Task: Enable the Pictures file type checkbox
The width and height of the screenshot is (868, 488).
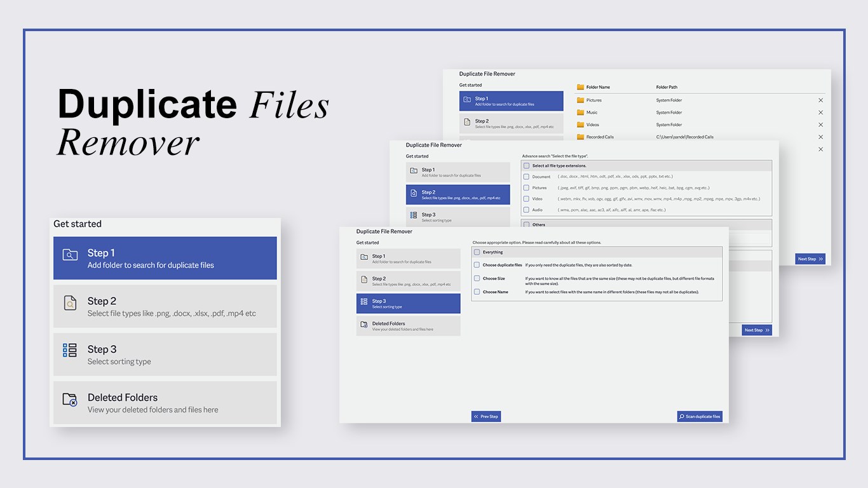Action: click(x=526, y=188)
